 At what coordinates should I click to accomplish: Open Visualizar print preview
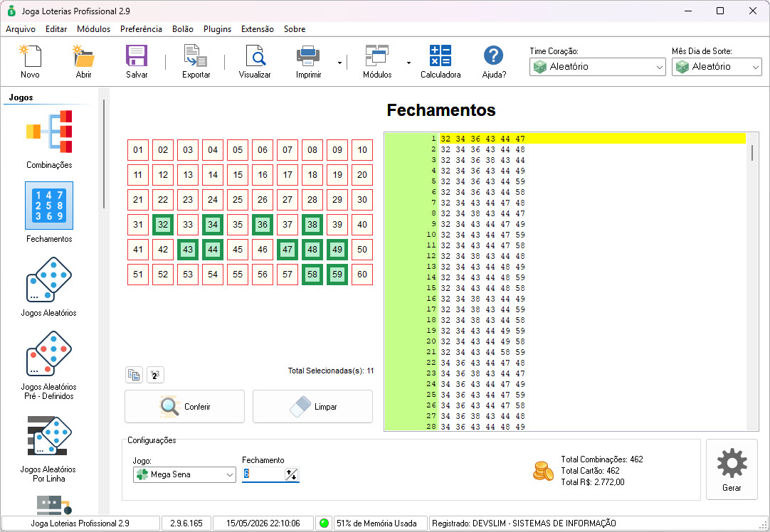pyautogui.click(x=255, y=62)
